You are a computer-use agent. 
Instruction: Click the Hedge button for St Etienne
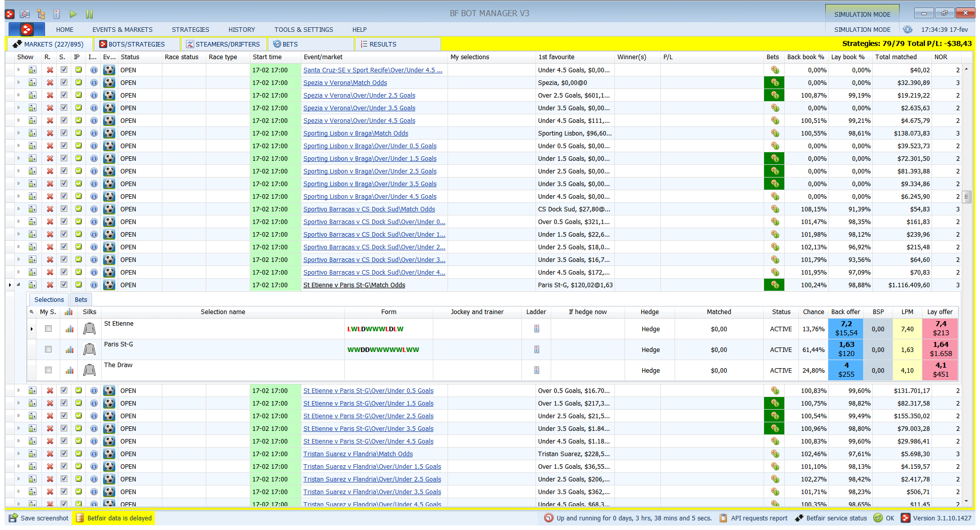(x=650, y=329)
